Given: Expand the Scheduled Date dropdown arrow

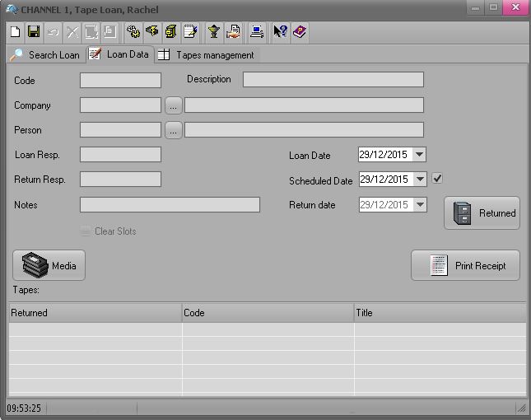Looking at the screenshot, I should (x=419, y=180).
